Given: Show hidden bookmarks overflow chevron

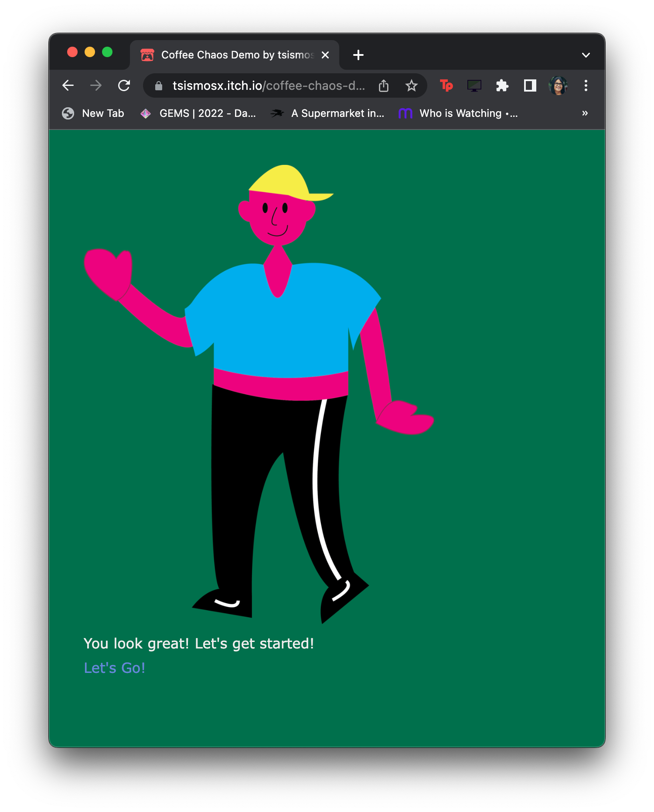Looking at the screenshot, I should 585,113.
